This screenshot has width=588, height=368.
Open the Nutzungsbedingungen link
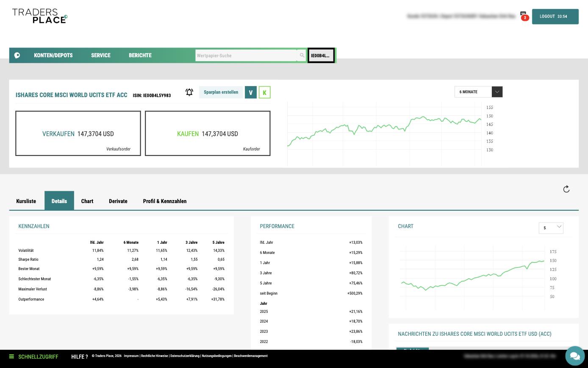coord(217,356)
